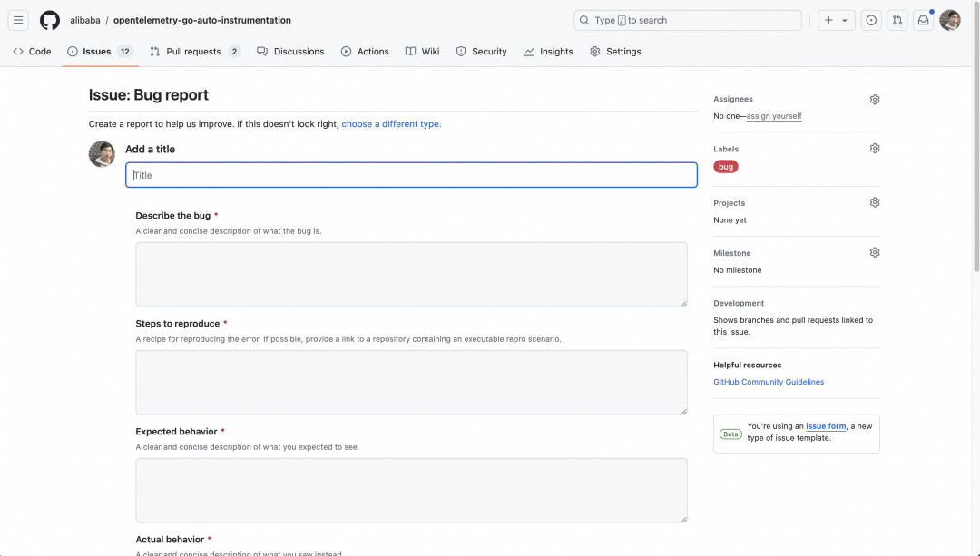
Task: Open GitHub Community Guidelines link
Action: click(x=769, y=382)
